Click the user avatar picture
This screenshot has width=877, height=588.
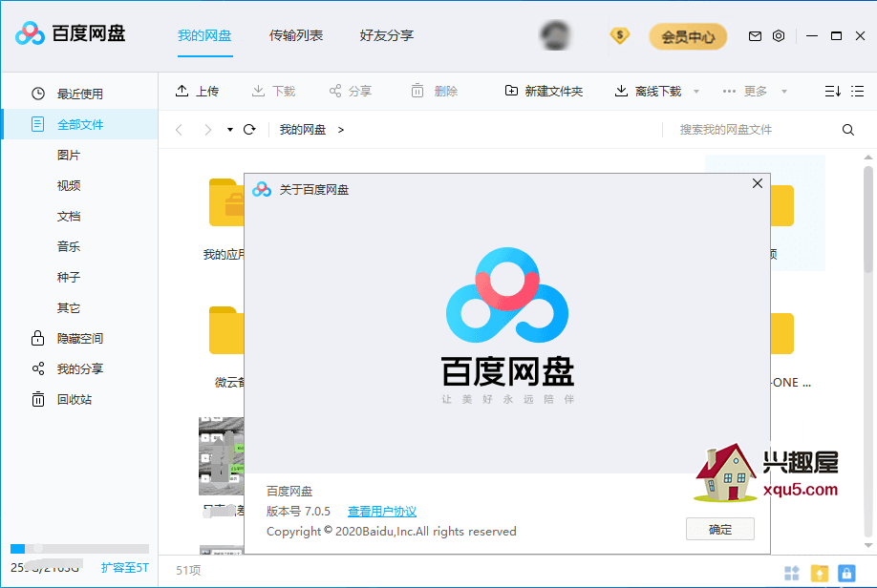pyautogui.click(x=555, y=35)
